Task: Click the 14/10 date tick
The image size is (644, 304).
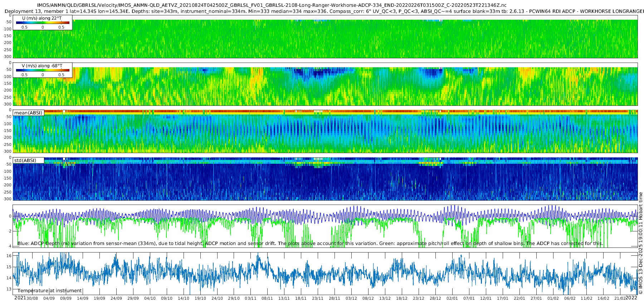Action: click(x=184, y=298)
